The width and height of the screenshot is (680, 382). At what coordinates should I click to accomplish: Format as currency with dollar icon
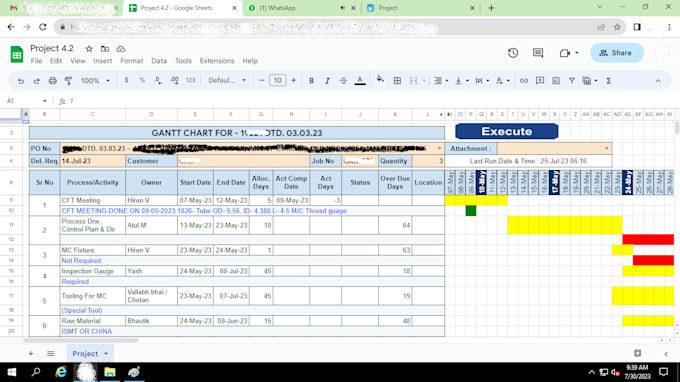[126, 80]
